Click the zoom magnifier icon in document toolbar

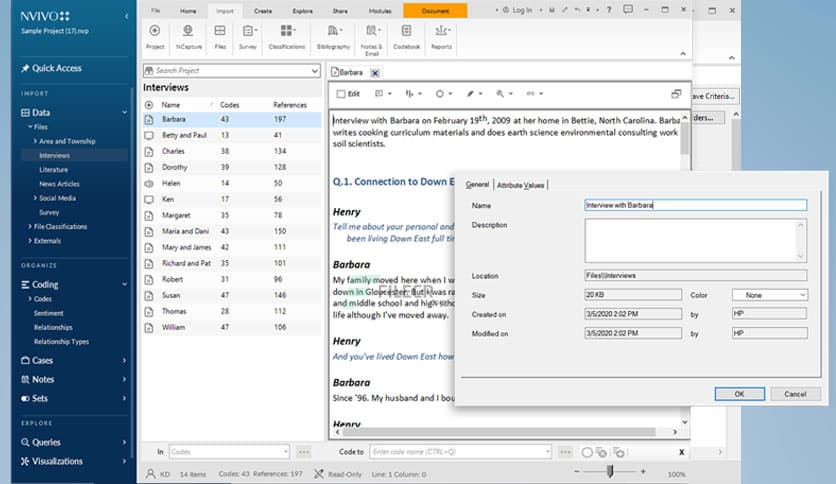click(500, 94)
